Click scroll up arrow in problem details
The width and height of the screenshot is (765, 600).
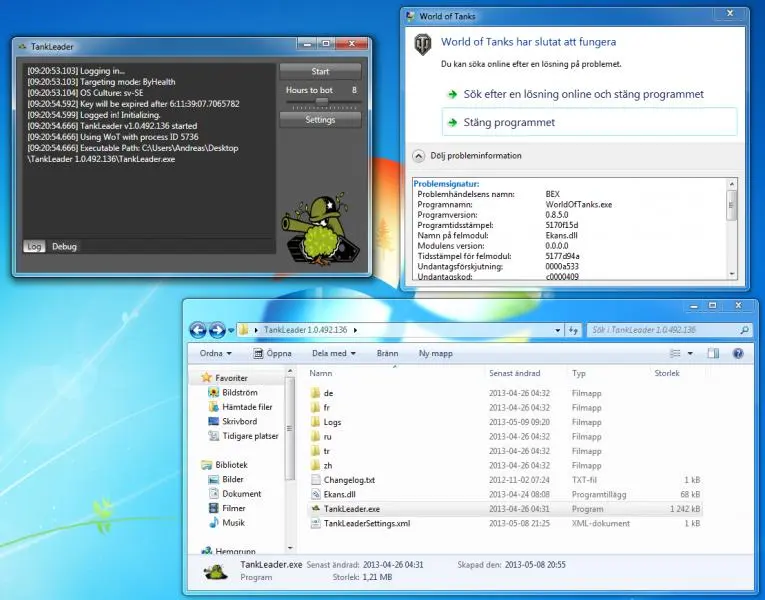(731, 184)
